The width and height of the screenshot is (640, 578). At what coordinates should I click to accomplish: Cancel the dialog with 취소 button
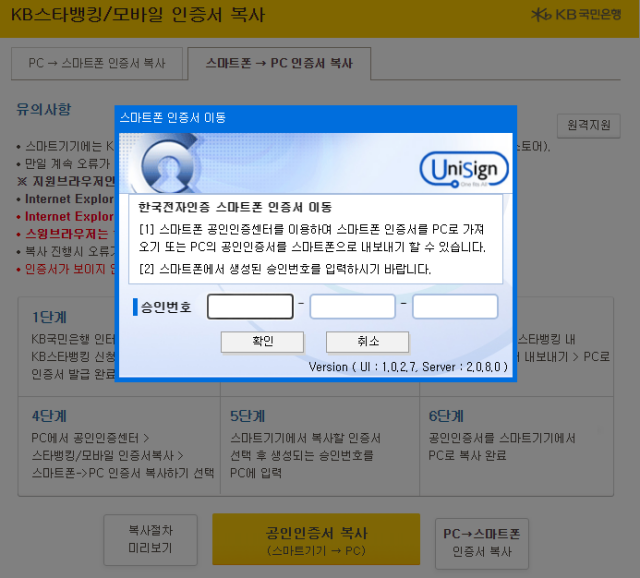[x=367, y=342]
